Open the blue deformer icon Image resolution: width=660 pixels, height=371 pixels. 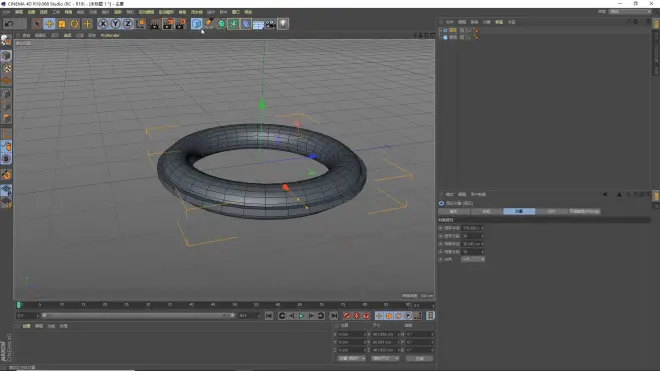(x=246, y=24)
